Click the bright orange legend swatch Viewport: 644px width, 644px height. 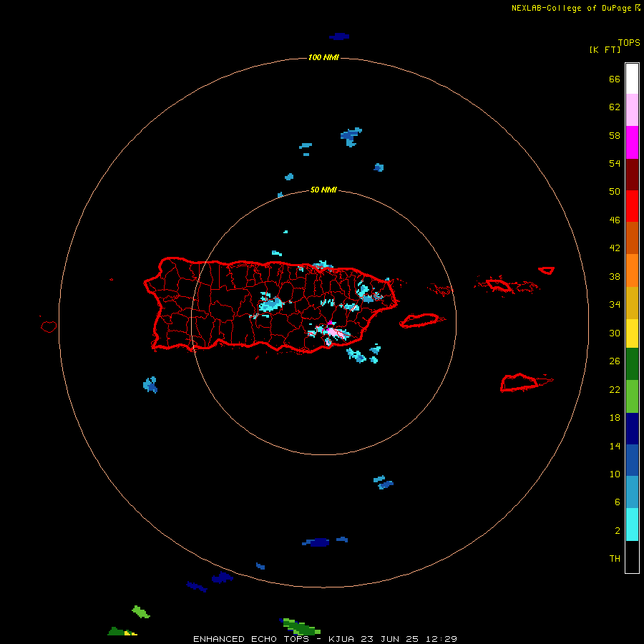(x=632, y=270)
